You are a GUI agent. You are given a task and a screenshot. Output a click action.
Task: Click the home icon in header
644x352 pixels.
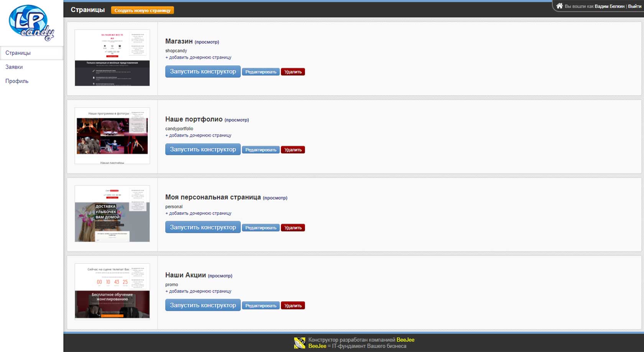pyautogui.click(x=559, y=6)
